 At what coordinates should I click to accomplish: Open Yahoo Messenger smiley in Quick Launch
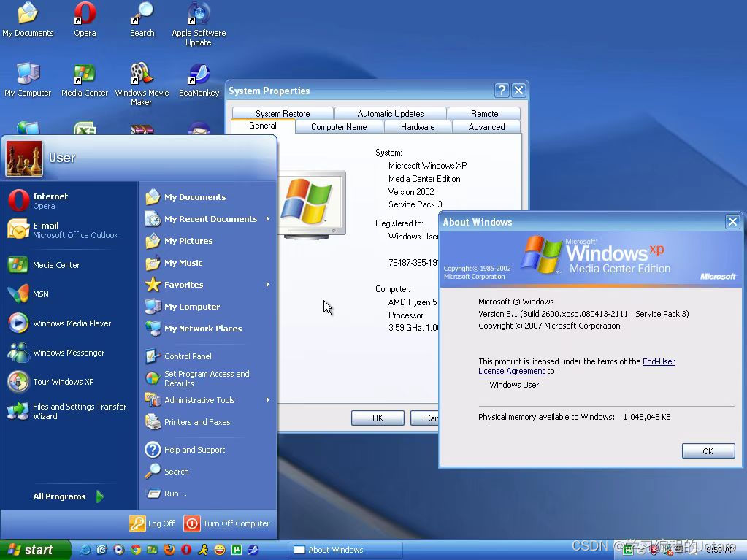pos(220,550)
